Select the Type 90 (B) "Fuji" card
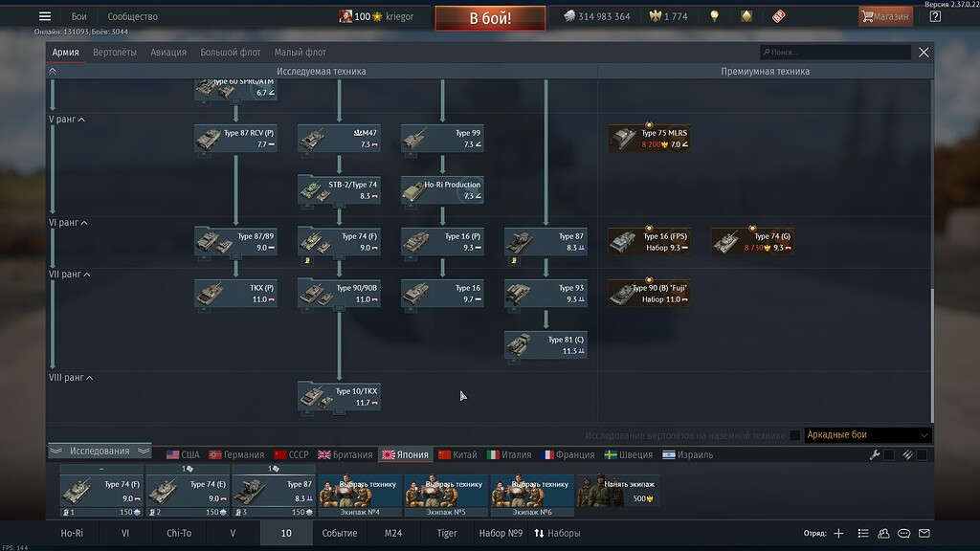This screenshot has width=980, height=551. pyautogui.click(x=650, y=294)
